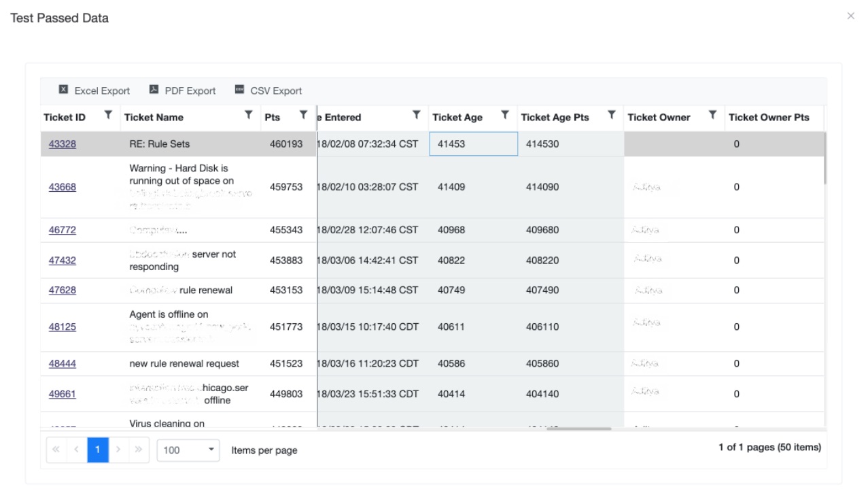Sort by Ticket Owner Pts column header
This screenshot has width=868, height=500.
[769, 117]
